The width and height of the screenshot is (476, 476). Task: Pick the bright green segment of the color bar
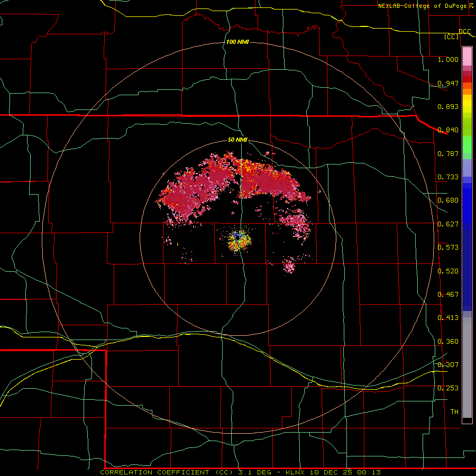(467, 144)
